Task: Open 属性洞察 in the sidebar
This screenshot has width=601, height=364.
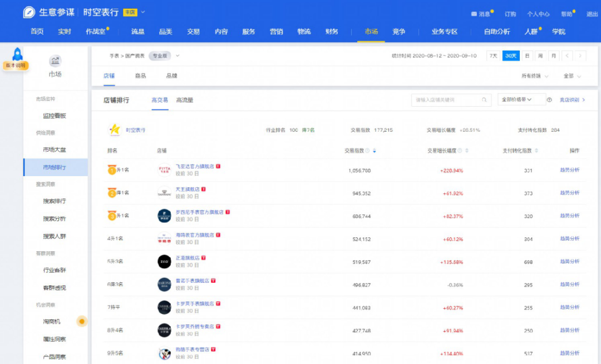Action: tap(55, 339)
